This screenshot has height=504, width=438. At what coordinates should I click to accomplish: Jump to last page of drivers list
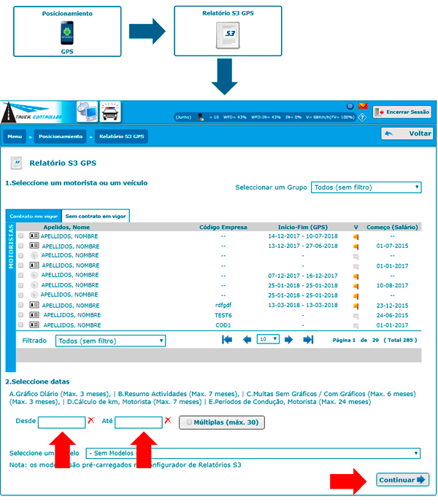[x=308, y=340]
